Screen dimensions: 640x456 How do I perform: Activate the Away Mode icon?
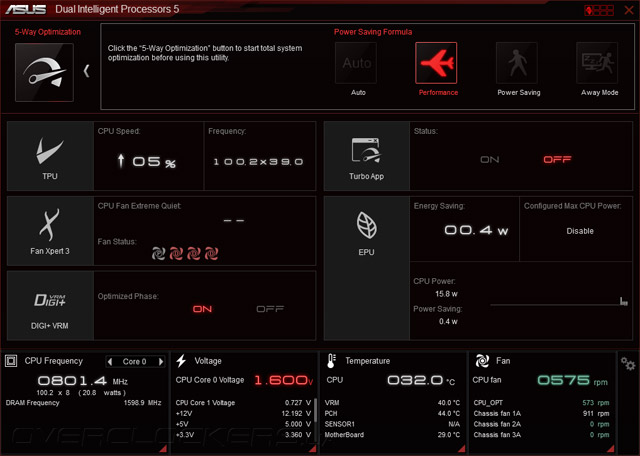[597, 63]
